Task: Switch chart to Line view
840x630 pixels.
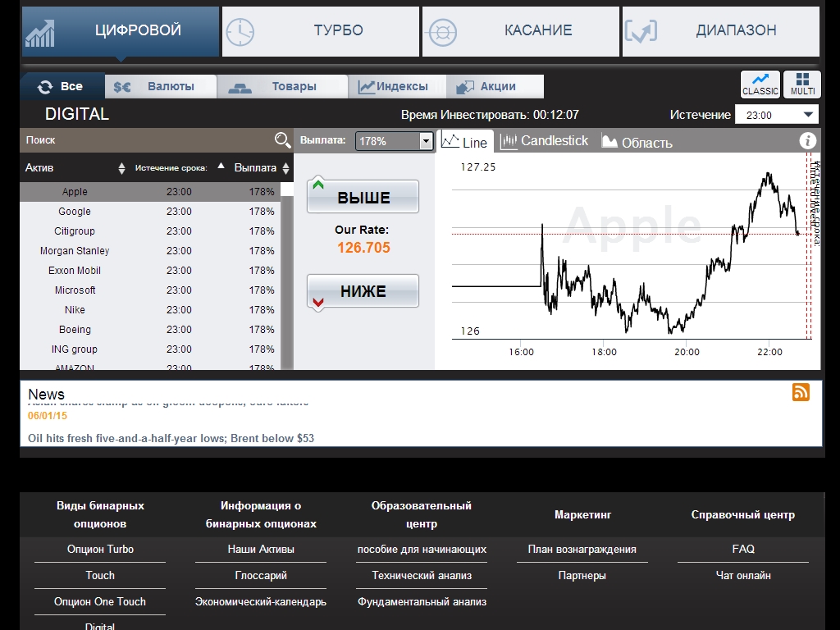Action: pos(464,142)
